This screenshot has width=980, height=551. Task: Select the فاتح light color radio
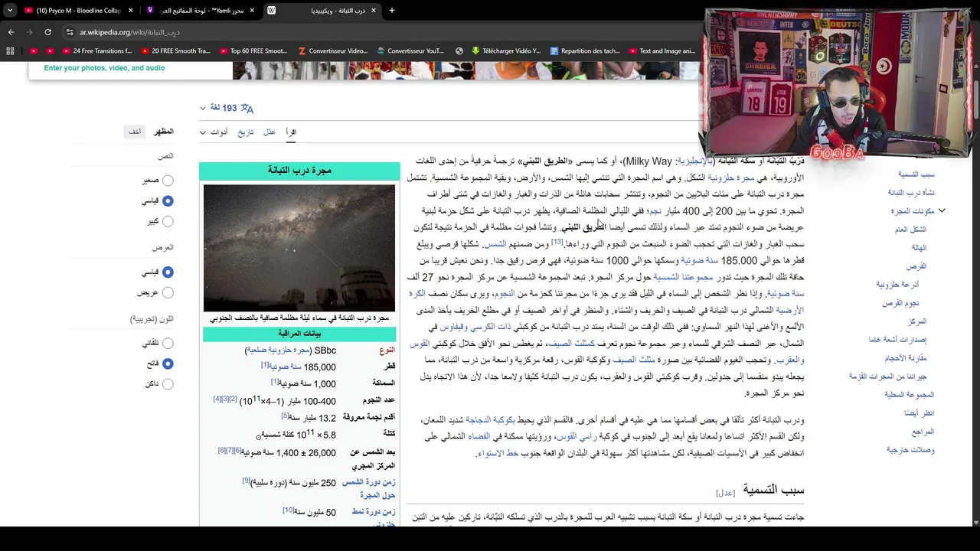pyautogui.click(x=168, y=364)
